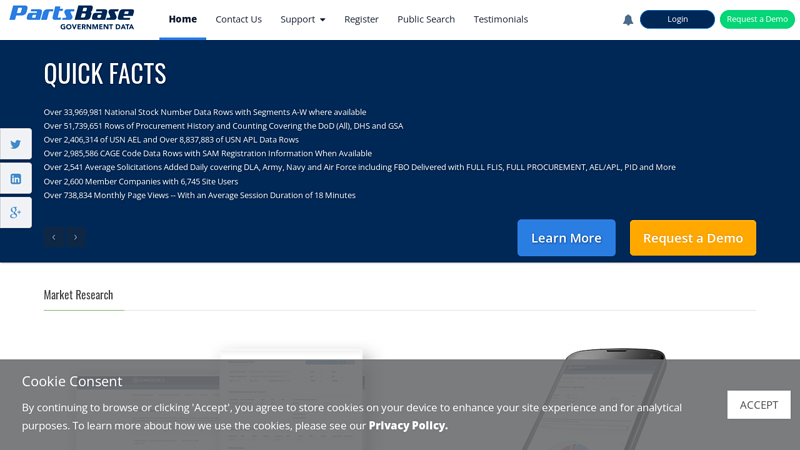Open the notifications bell icon
This screenshot has width=800, height=450.
[628, 20]
